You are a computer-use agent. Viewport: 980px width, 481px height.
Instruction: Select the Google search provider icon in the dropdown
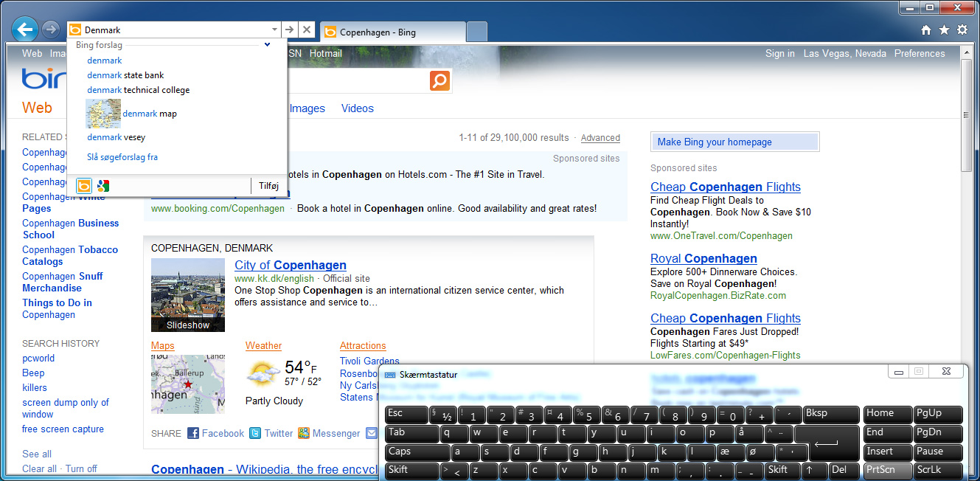[x=103, y=186]
